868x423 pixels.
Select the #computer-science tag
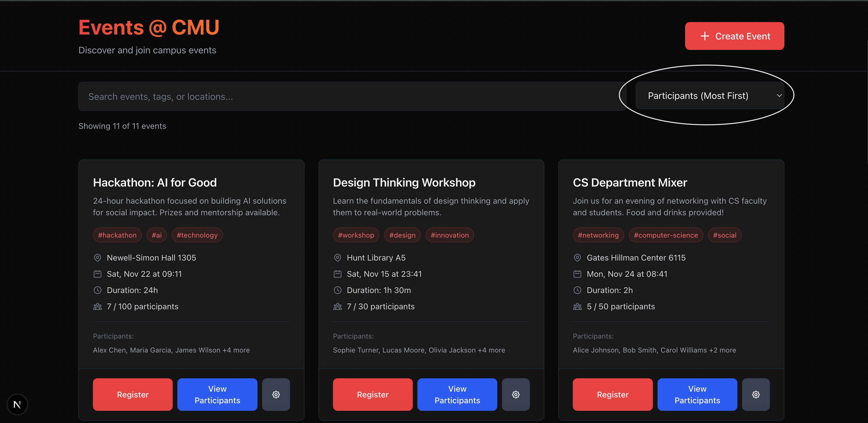click(665, 235)
